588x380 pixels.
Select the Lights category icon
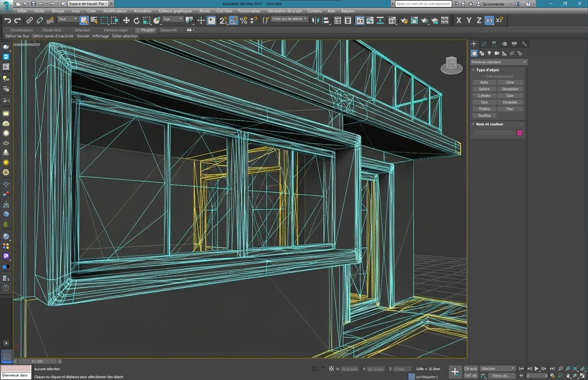pos(489,53)
